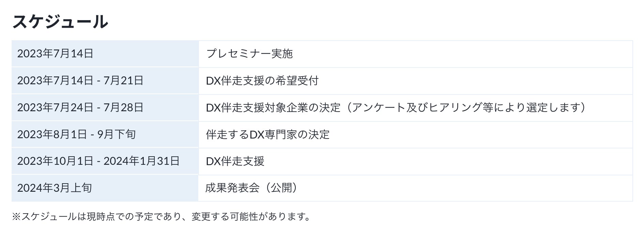Click the DX伴走支援対象企業の決定 text
This screenshot has width=644, height=232.
pos(273,107)
